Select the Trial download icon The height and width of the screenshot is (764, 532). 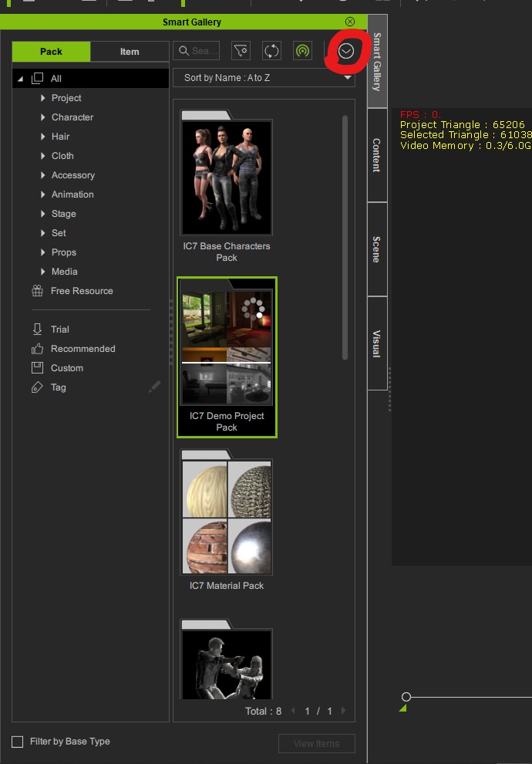pos(37,330)
